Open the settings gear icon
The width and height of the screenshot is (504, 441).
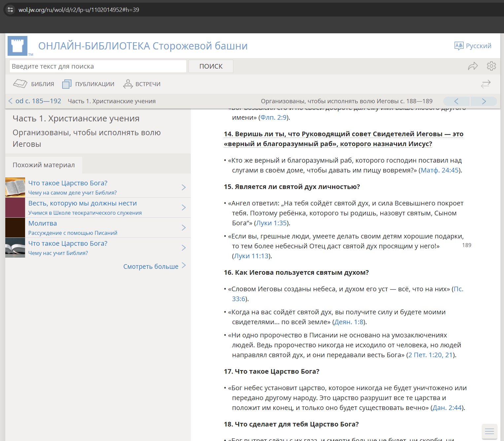[x=491, y=66]
